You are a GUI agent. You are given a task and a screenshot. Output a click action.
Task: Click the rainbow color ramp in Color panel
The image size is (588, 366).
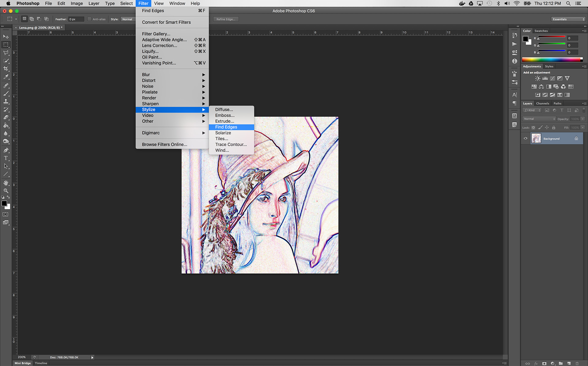pyautogui.click(x=551, y=59)
